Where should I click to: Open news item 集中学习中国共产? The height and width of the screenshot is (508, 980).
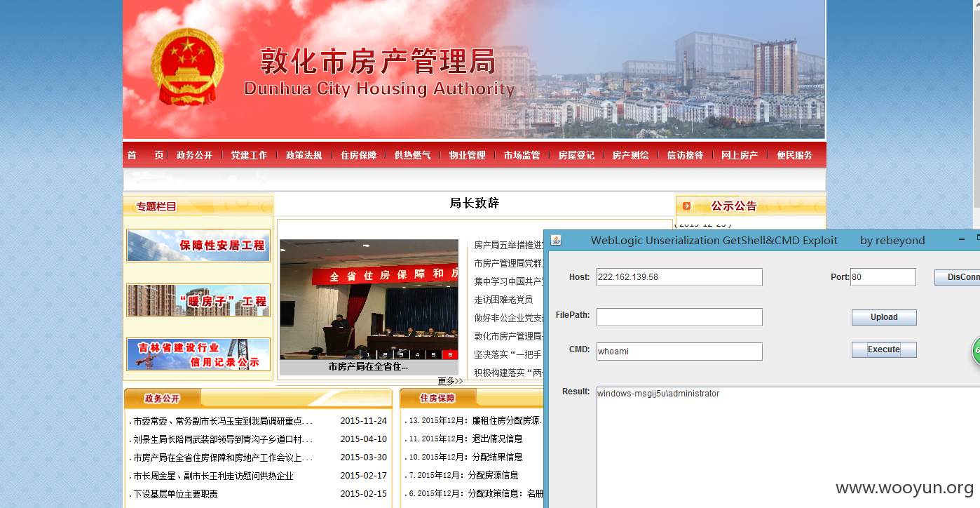tap(509, 281)
